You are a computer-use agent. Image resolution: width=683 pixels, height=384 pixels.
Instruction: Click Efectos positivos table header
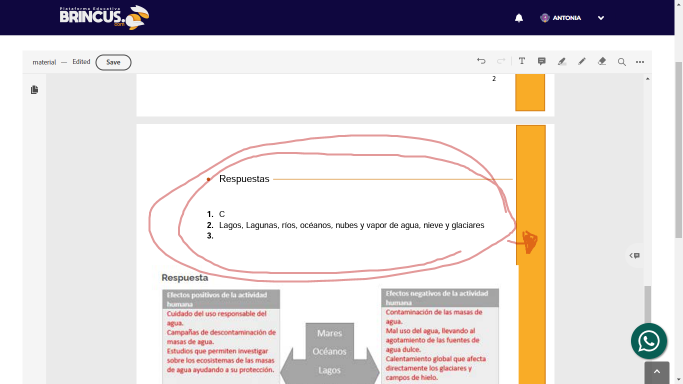(x=221, y=299)
